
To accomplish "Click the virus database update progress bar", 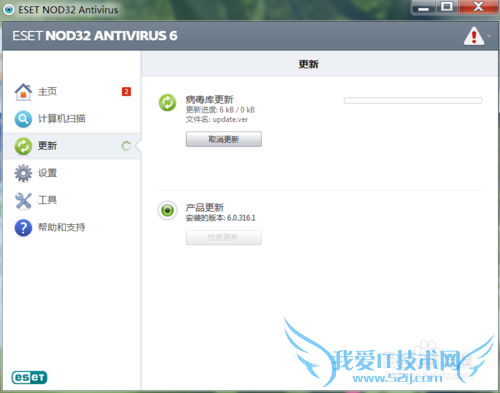I will click(x=413, y=100).
